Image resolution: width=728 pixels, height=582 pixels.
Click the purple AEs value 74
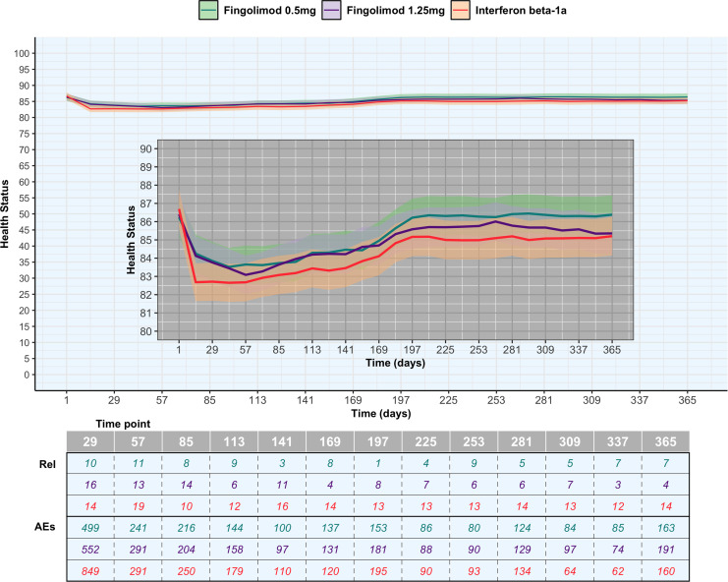point(618,550)
